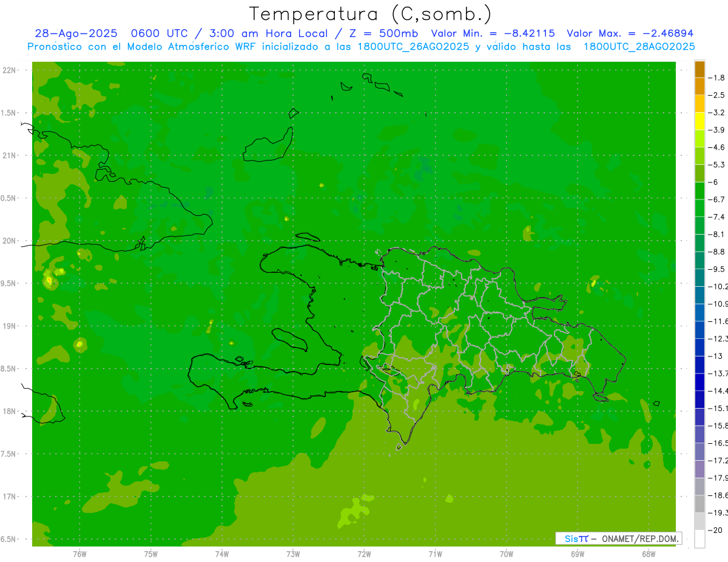The height and width of the screenshot is (562, 728).
Task: Click the colorbar segment between -9.5 and -10.2
Action: tap(699, 278)
